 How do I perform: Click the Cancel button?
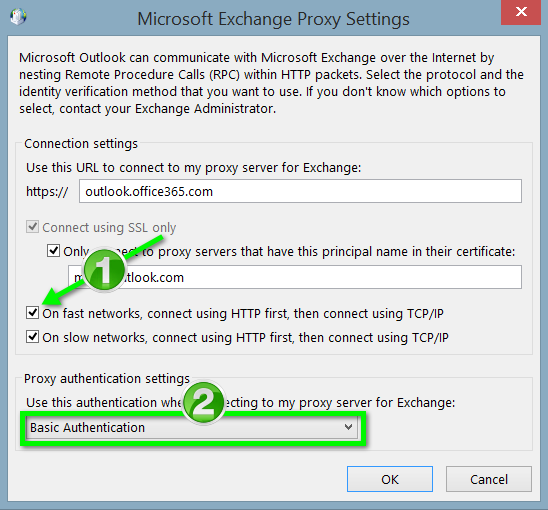[489, 479]
